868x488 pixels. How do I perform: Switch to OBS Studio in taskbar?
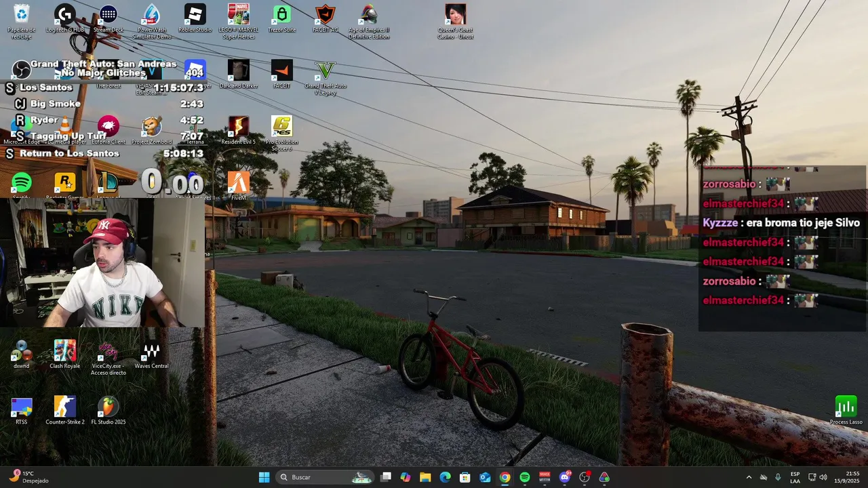pyautogui.click(x=584, y=477)
